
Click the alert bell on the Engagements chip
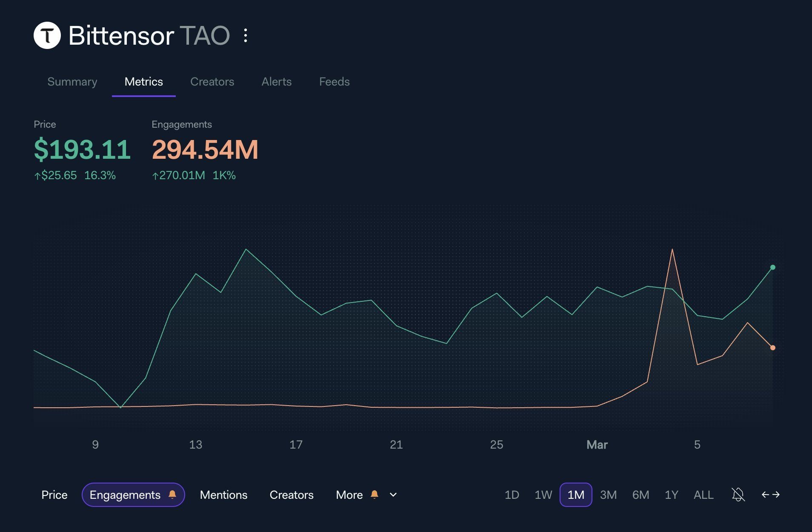[x=173, y=495]
